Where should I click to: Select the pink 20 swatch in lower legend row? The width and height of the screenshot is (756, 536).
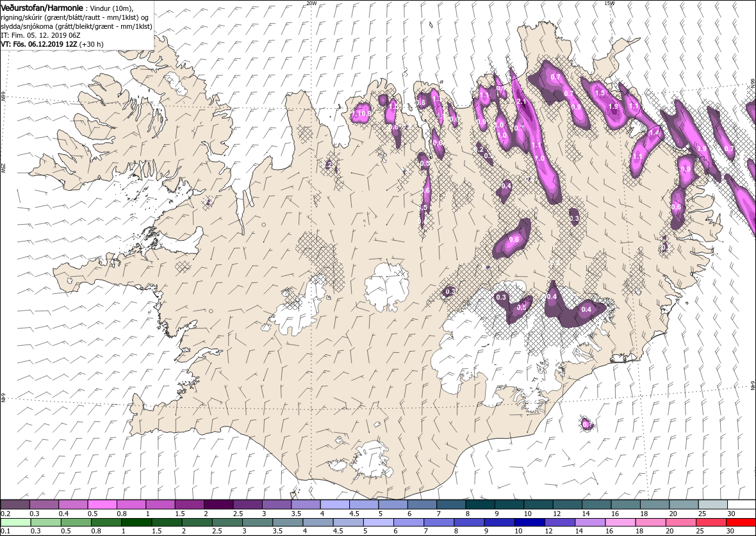point(680,523)
